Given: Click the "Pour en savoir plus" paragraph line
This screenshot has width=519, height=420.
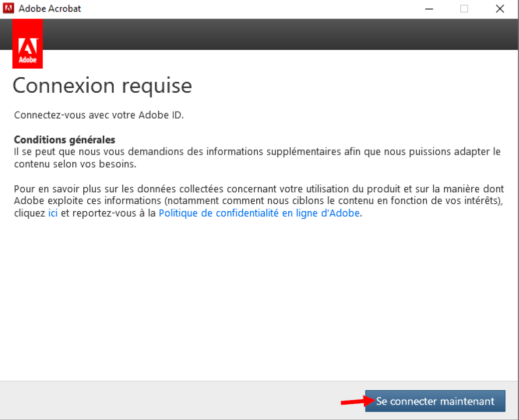Looking at the screenshot, I should (x=259, y=189).
